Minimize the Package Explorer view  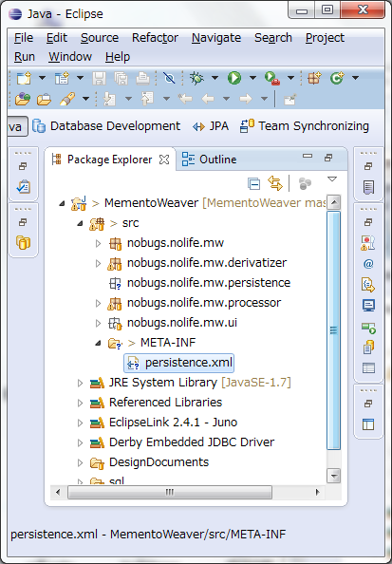(308, 156)
